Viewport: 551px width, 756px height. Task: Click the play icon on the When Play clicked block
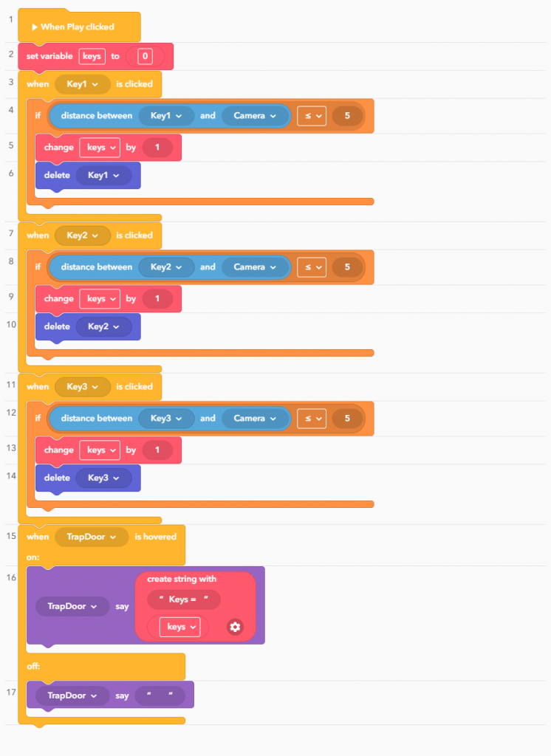(35, 26)
